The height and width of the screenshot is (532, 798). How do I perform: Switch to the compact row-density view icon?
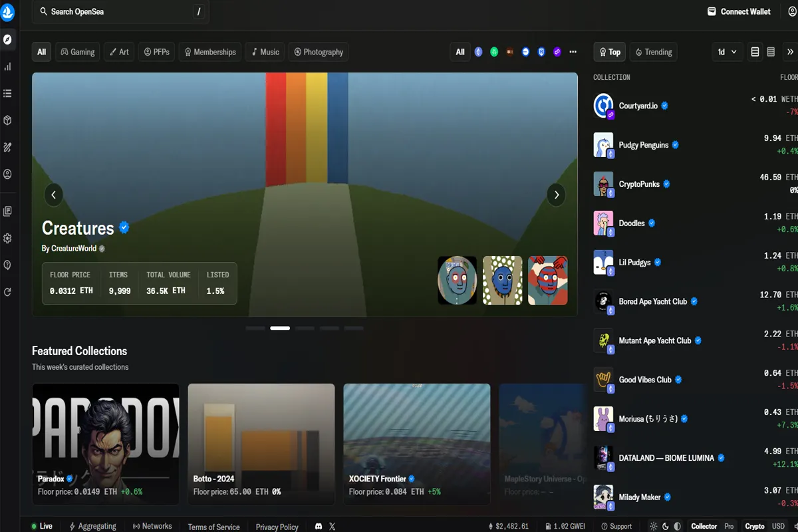coord(771,52)
